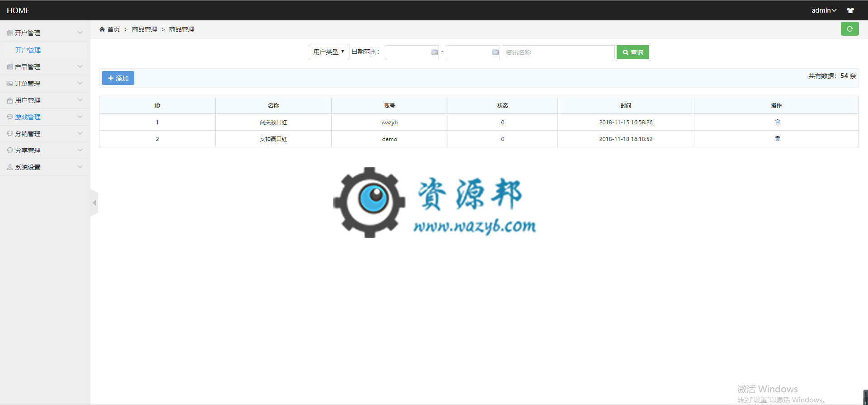Open end date calendar icon
The height and width of the screenshot is (405, 868).
[495, 52]
